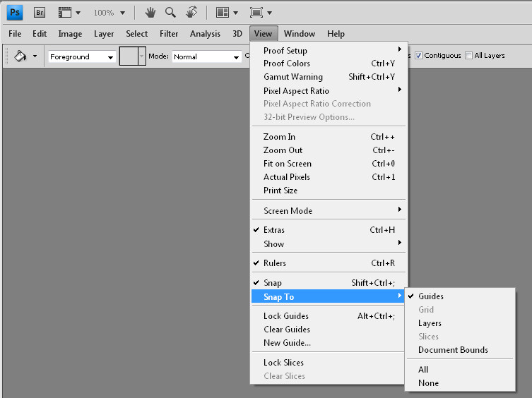Choose Fit on Screen

tap(329, 164)
